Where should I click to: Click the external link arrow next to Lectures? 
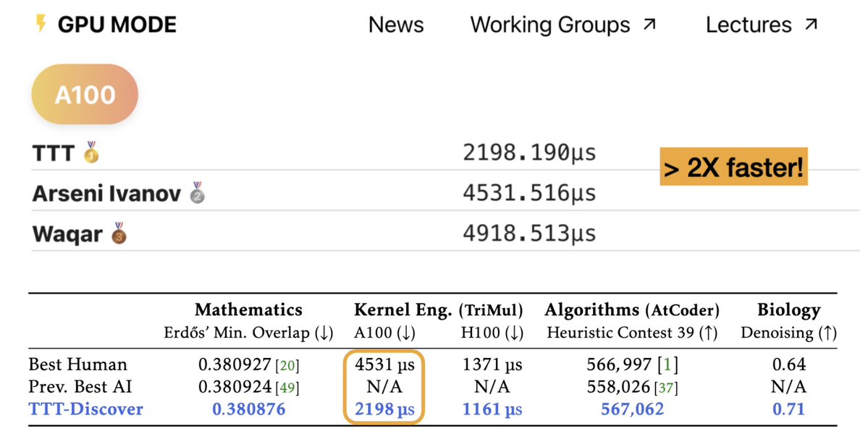[810, 22]
